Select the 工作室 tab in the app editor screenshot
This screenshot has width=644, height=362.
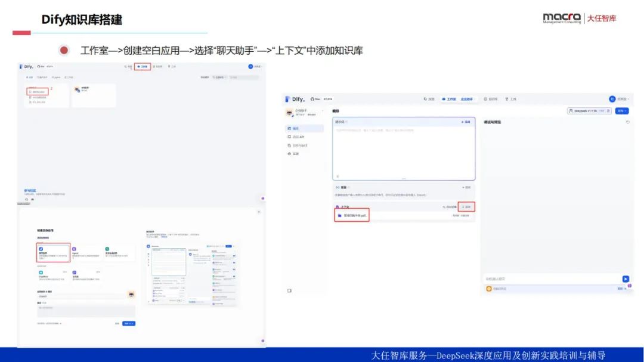(449, 99)
